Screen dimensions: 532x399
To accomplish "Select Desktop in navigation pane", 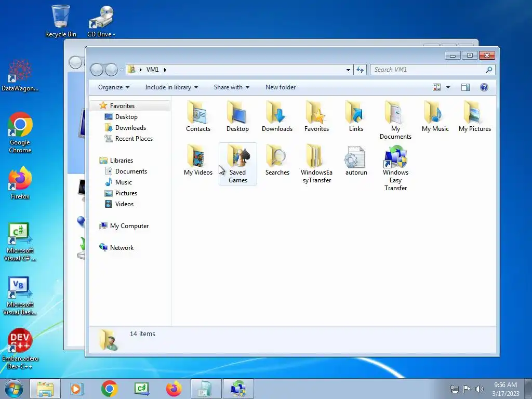I will 126,117.
